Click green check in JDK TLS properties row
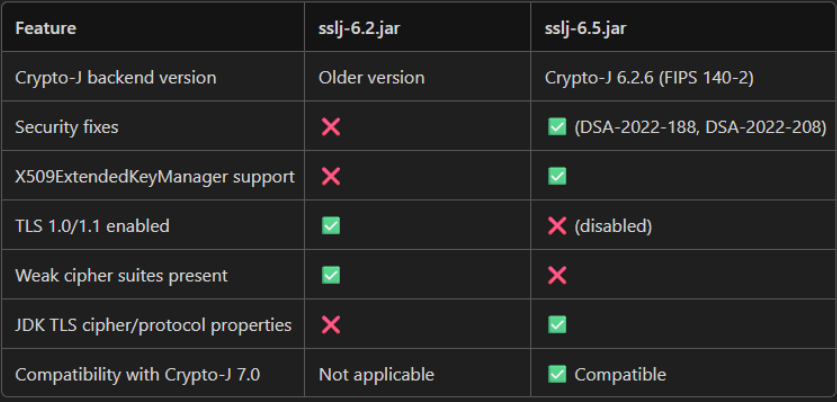The image size is (837, 402). coord(557,325)
